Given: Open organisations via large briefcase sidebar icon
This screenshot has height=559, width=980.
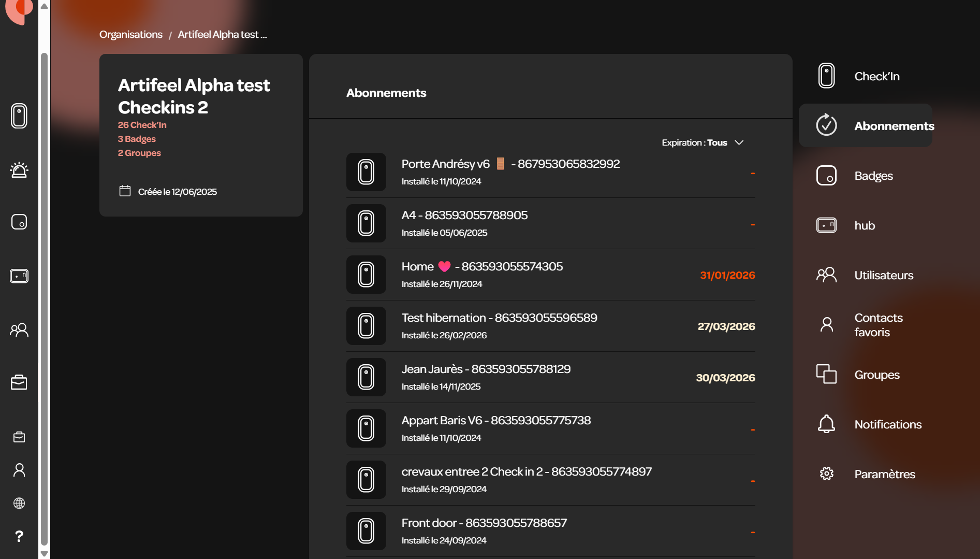Looking at the screenshot, I should point(19,382).
